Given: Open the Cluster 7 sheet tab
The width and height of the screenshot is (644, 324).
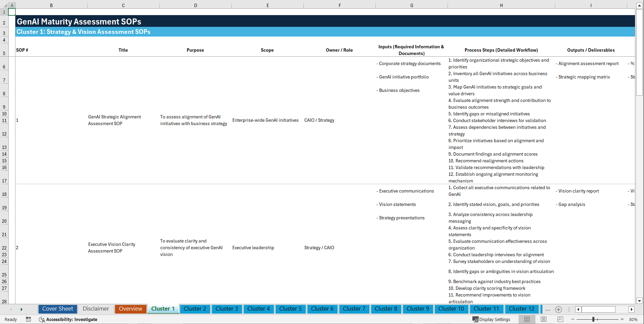Looking at the screenshot, I should tap(354, 309).
